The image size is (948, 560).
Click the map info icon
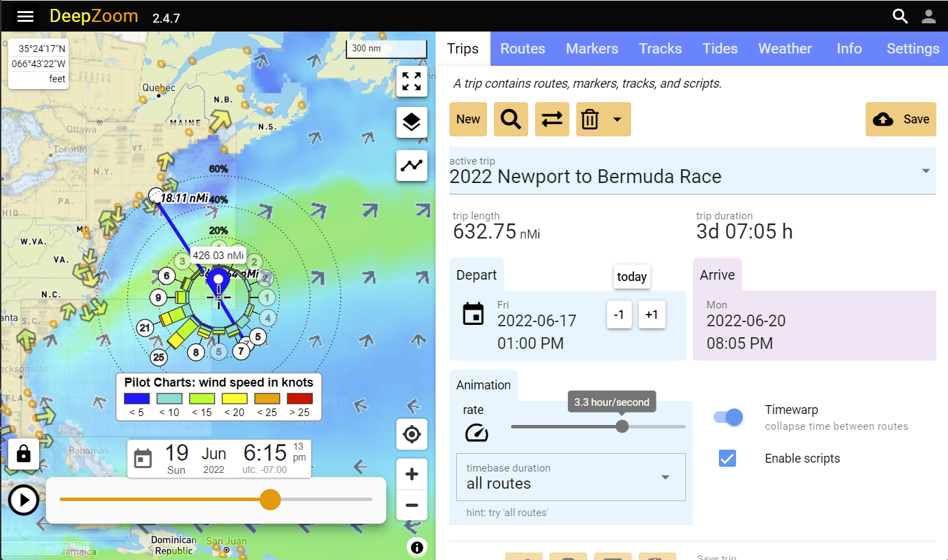417,546
